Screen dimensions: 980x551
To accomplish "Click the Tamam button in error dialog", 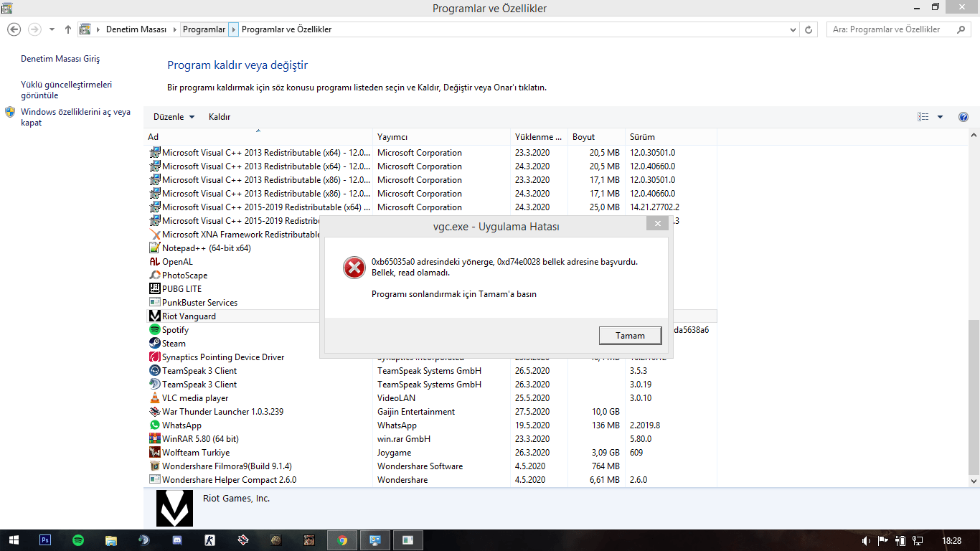I will 631,335.
